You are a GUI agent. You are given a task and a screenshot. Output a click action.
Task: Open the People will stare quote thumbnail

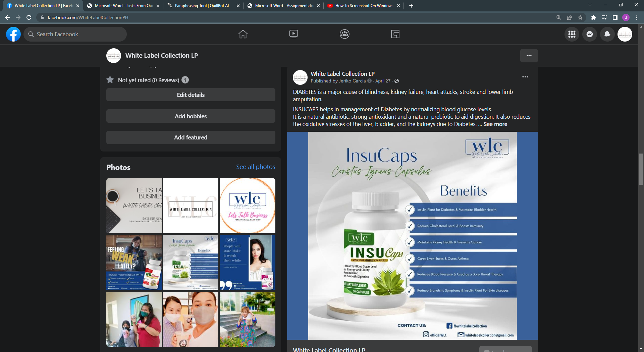tap(248, 262)
